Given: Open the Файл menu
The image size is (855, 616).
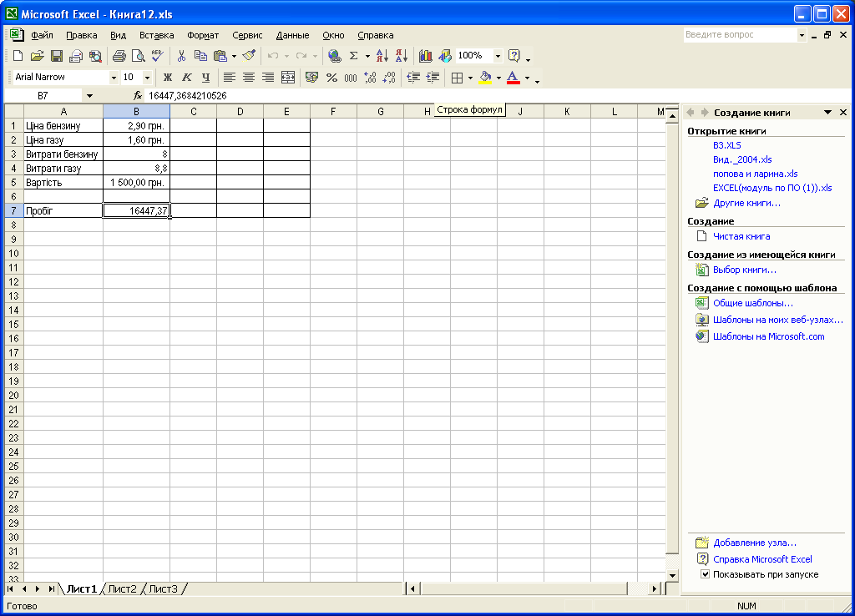Looking at the screenshot, I should pos(42,35).
